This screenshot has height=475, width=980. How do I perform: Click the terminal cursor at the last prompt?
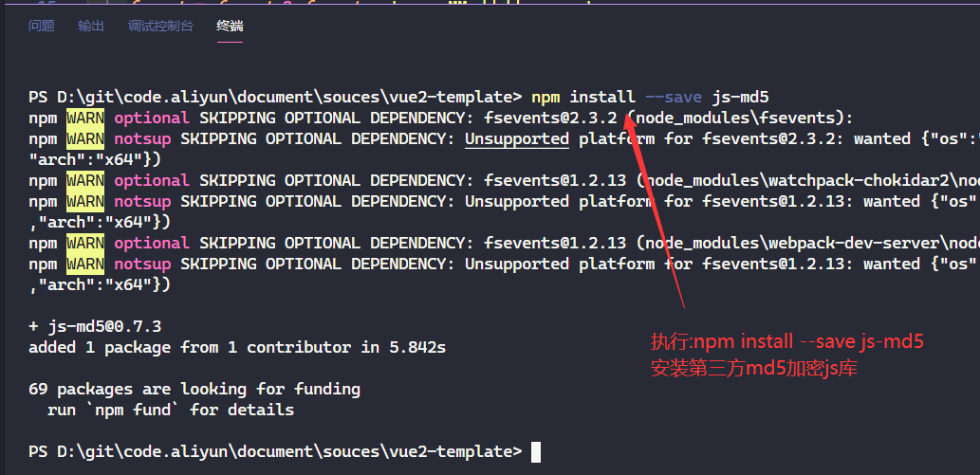536,451
